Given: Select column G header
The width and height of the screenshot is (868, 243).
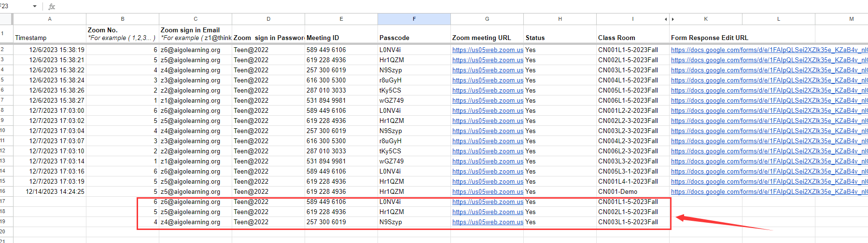Looking at the screenshot, I should [487, 19].
